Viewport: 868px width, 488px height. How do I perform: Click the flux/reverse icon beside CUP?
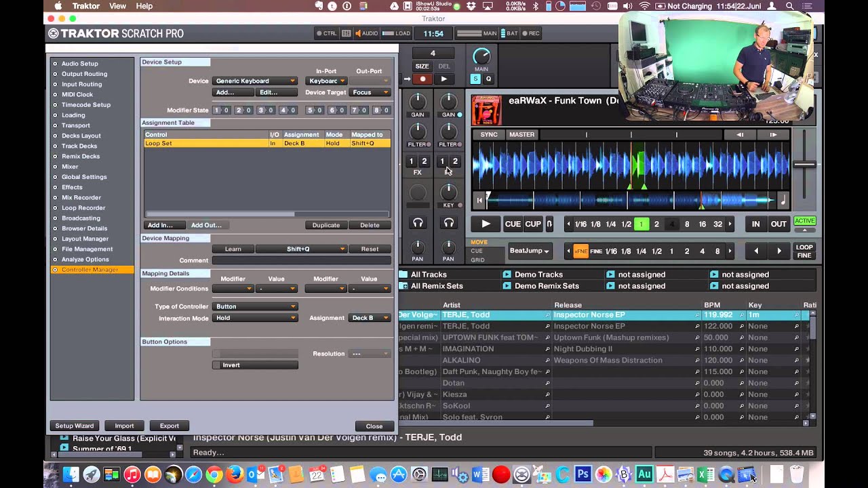549,224
